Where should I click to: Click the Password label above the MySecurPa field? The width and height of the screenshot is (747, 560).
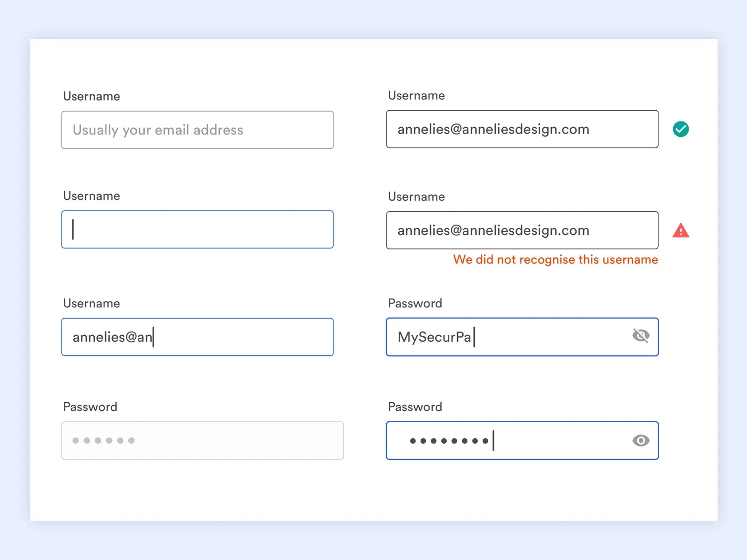414,303
